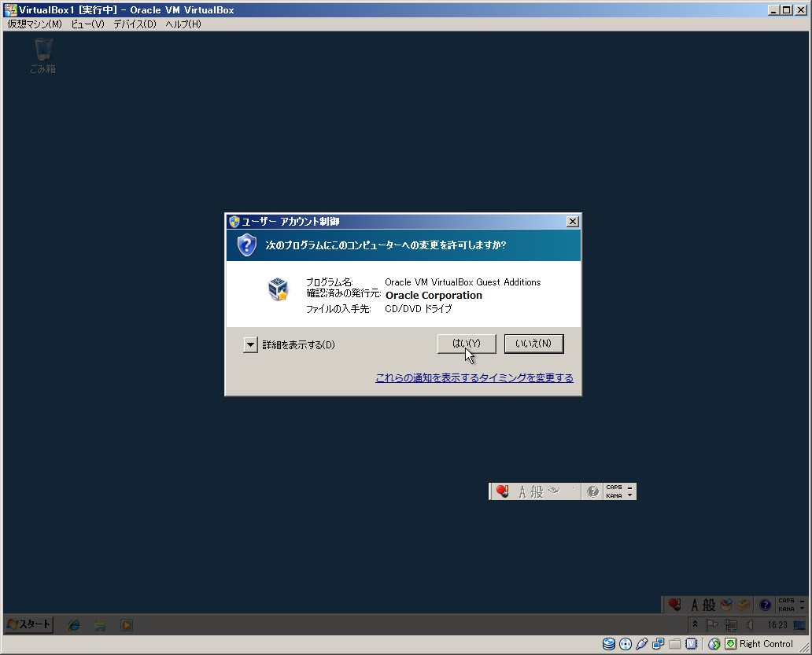The height and width of the screenshot is (655, 812).
Task: Click the いいえ(N) button in UAC dialog
Action: (534, 344)
